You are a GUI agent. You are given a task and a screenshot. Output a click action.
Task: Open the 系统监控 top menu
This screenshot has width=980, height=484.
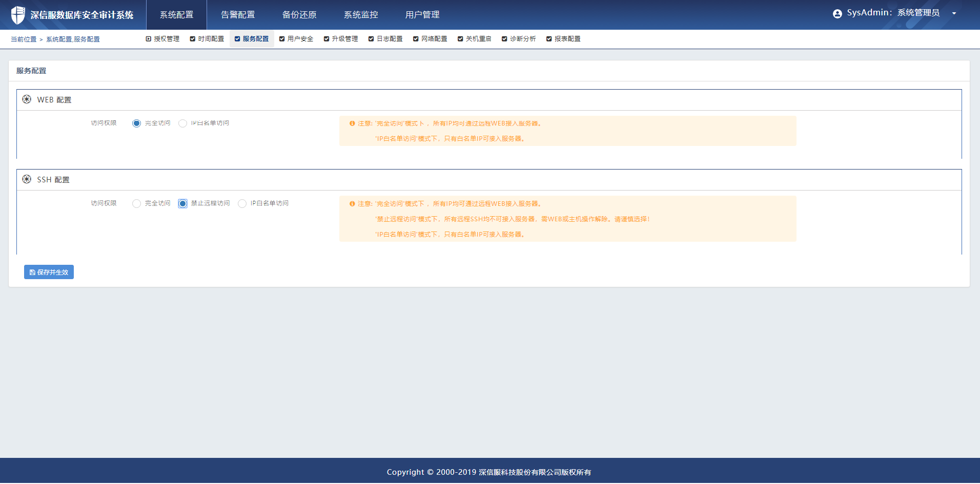(x=361, y=15)
